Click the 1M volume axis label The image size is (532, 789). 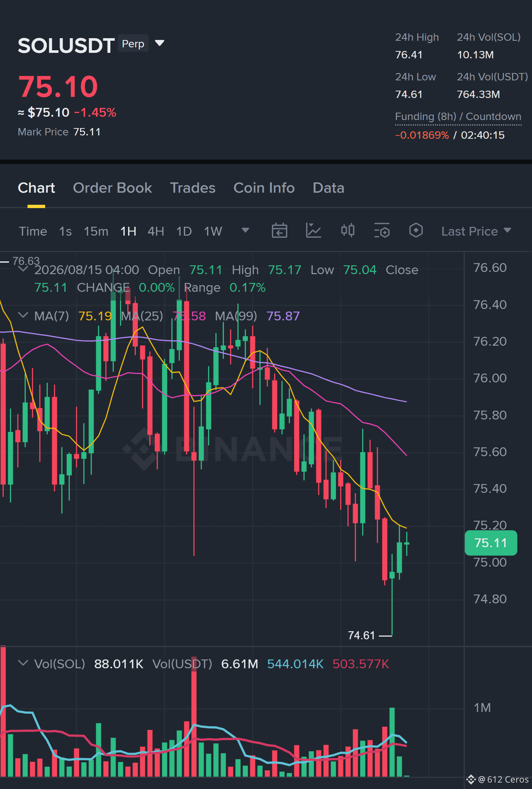tap(482, 708)
